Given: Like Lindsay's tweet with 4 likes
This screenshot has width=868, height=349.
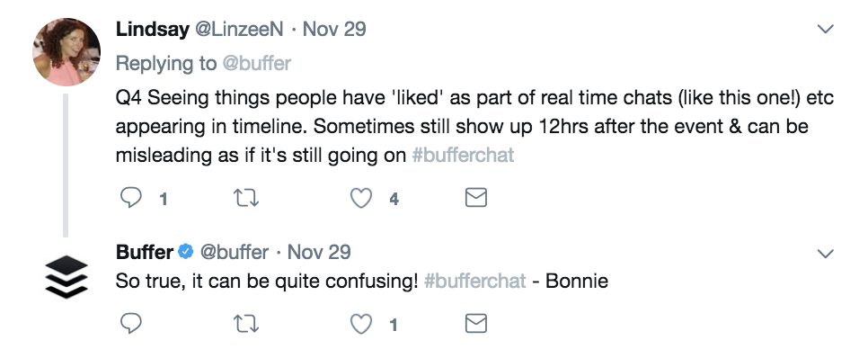Looking at the screenshot, I should tap(361, 198).
